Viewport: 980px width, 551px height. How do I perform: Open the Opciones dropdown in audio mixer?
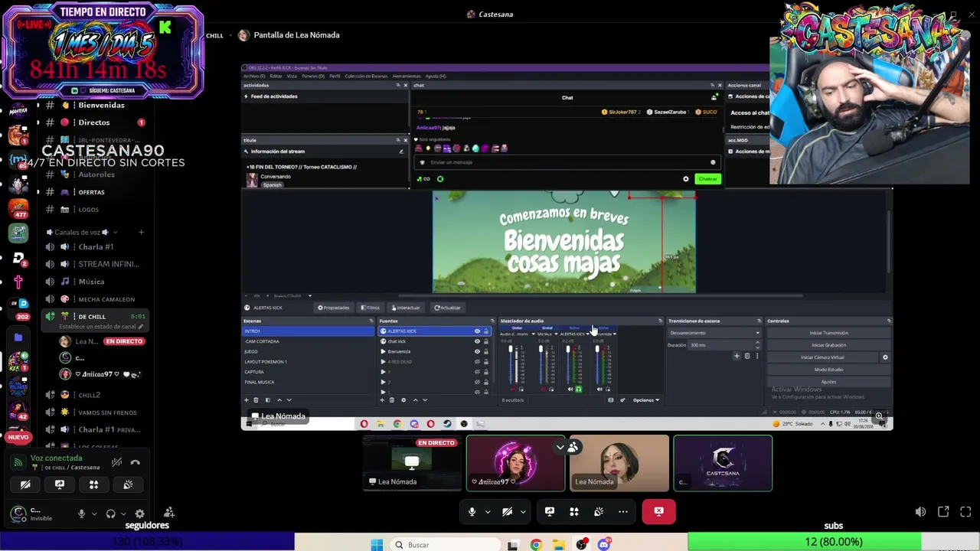[x=645, y=400]
